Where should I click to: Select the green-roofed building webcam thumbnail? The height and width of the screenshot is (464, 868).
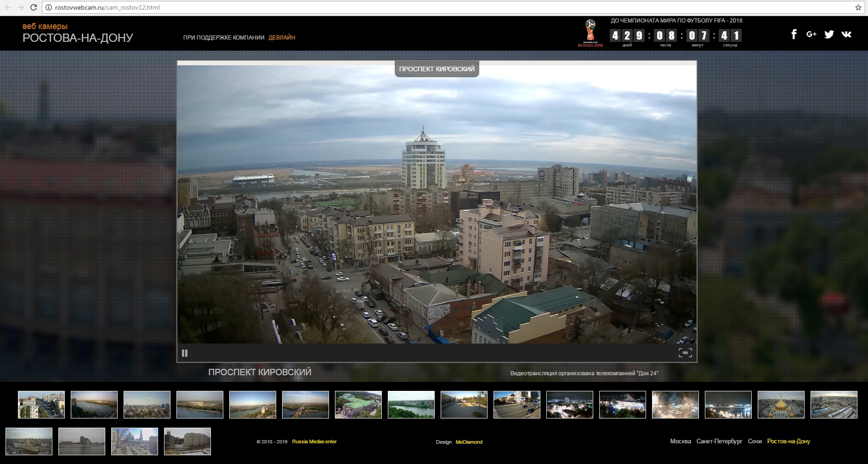[358, 405]
